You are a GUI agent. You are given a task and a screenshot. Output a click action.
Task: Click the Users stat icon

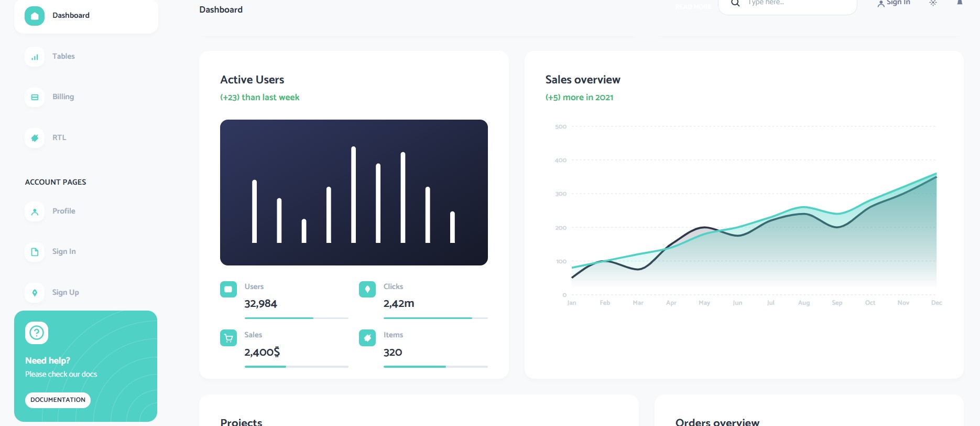pos(228,289)
